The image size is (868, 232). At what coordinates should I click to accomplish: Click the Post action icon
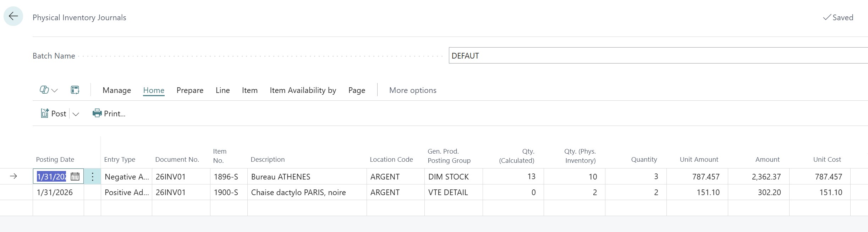coord(45,114)
